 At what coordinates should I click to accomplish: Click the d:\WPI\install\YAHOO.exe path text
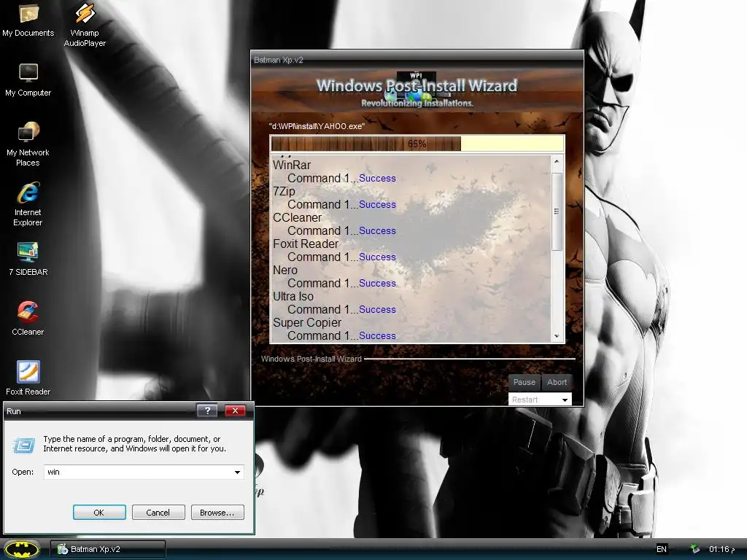[x=317, y=126]
